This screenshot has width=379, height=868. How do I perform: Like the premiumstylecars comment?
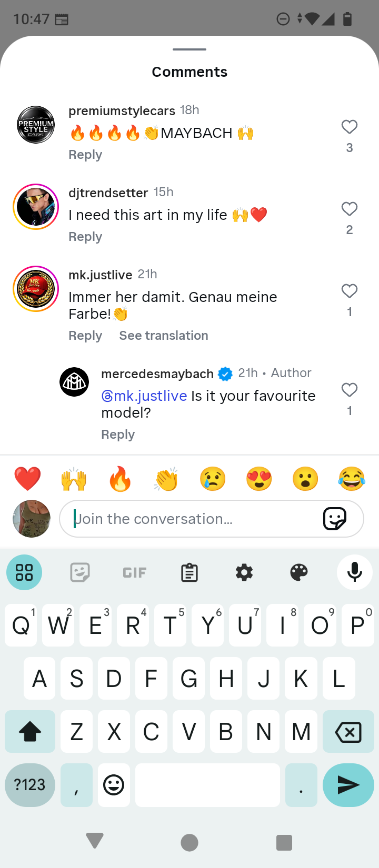349,127
